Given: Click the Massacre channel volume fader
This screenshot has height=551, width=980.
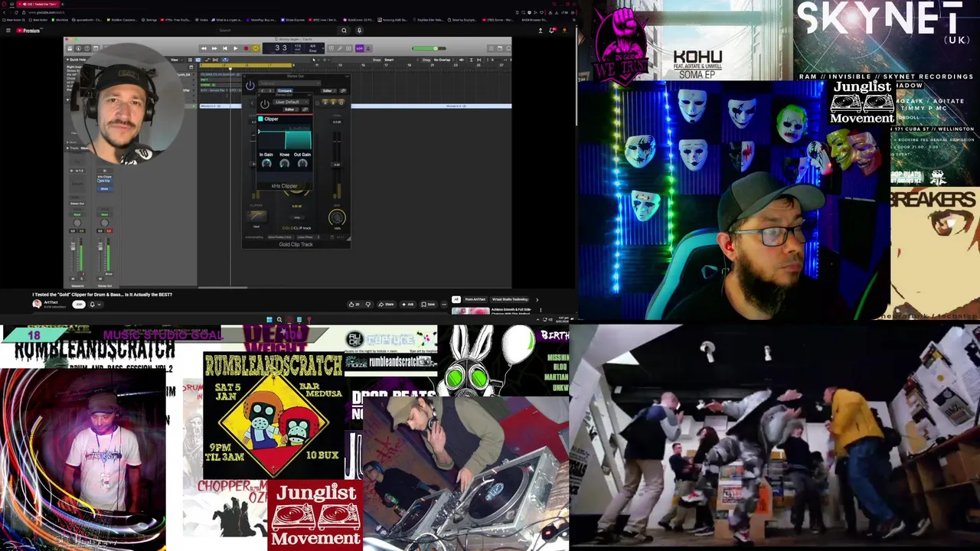Looking at the screenshot, I should click(73, 246).
